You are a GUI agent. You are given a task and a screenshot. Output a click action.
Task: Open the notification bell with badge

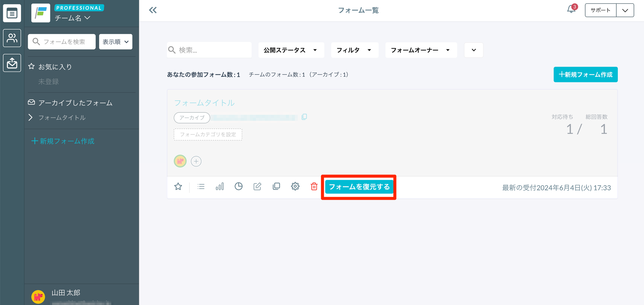[x=571, y=9]
